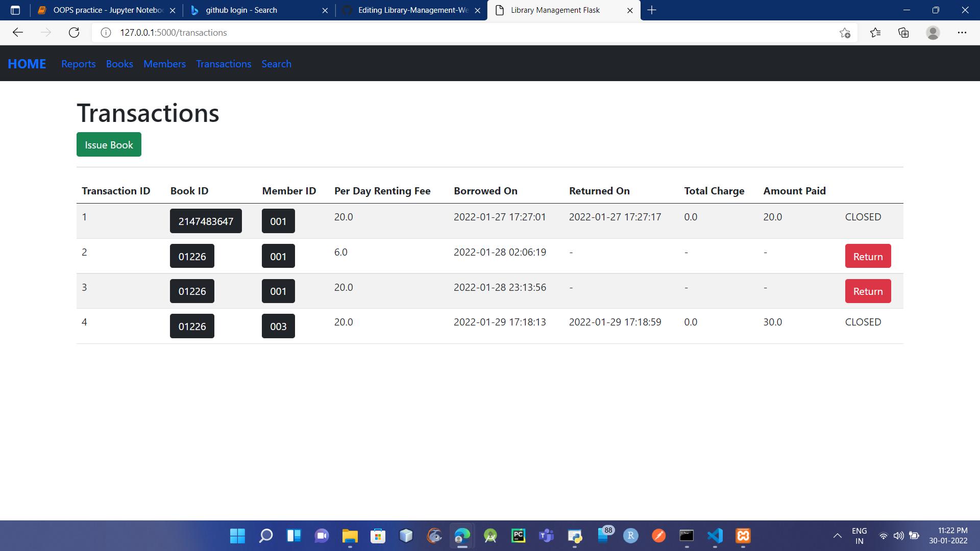
Task: Launch VS Code from the taskbar
Action: click(x=715, y=536)
